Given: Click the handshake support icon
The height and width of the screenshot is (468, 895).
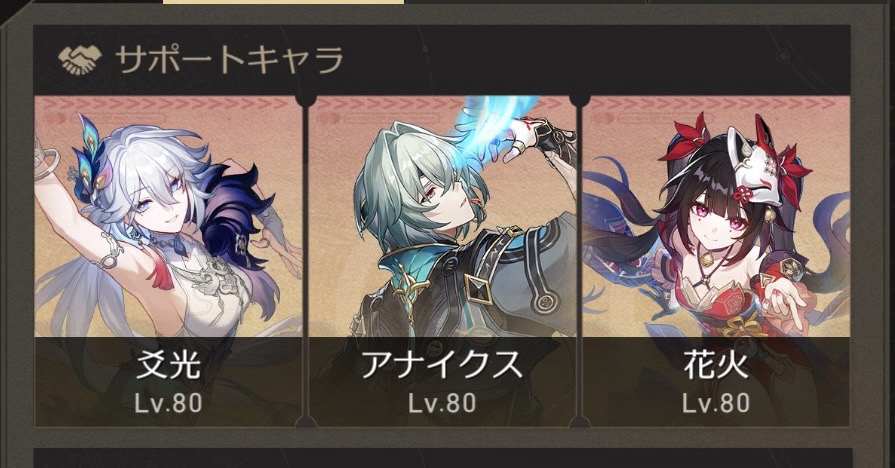Looking at the screenshot, I should [x=79, y=59].
